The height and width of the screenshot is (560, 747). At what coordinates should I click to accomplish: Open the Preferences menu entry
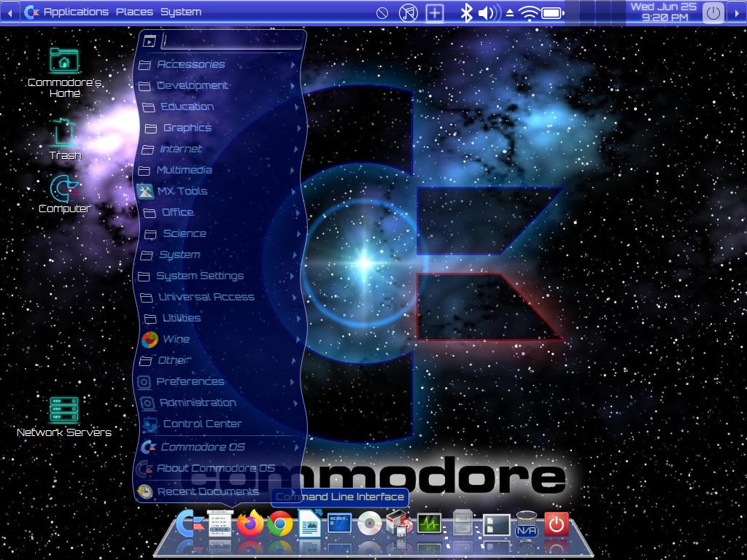217,381
